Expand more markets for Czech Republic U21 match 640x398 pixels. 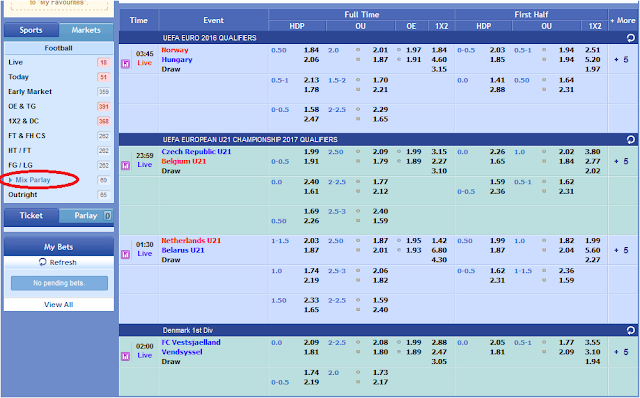pos(622,161)
